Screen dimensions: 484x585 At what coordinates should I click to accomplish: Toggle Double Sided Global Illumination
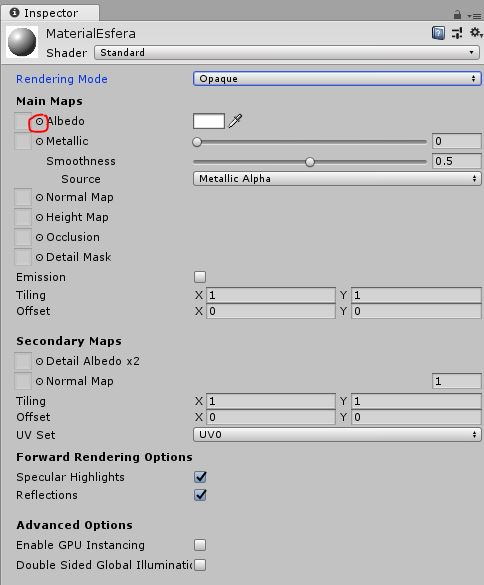[200, 565]
